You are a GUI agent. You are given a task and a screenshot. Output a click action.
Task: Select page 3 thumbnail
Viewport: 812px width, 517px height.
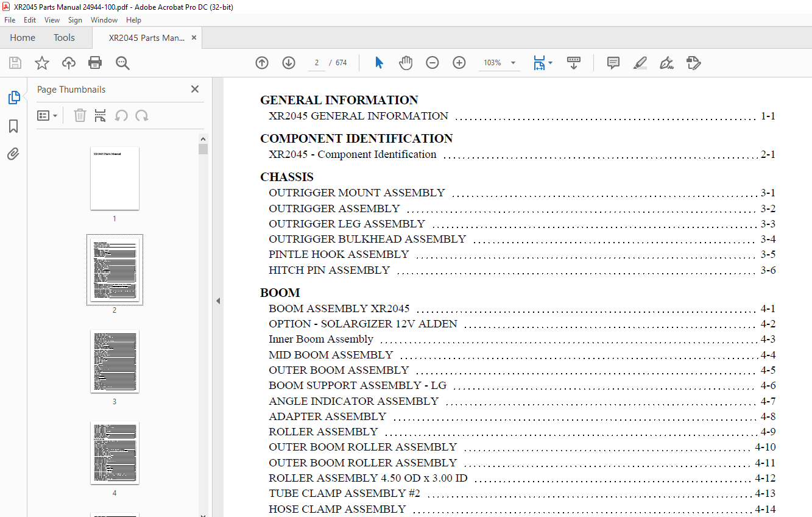[x=115, y=362]
